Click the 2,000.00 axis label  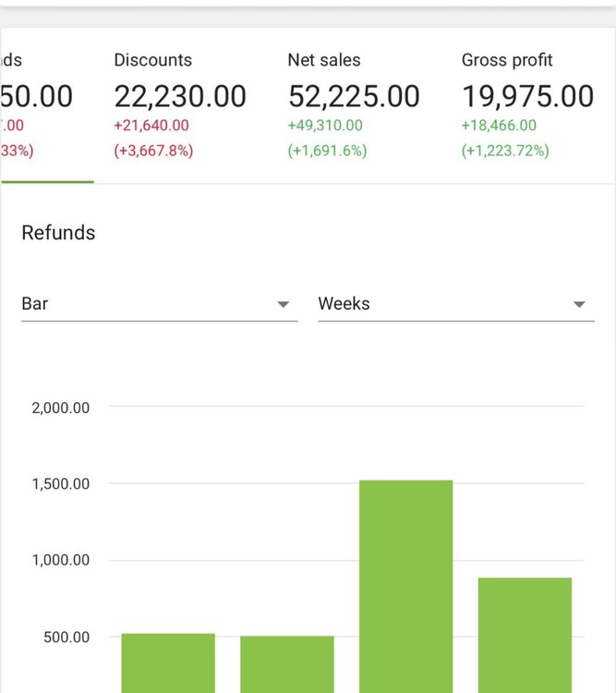click(x=61, y=407)
